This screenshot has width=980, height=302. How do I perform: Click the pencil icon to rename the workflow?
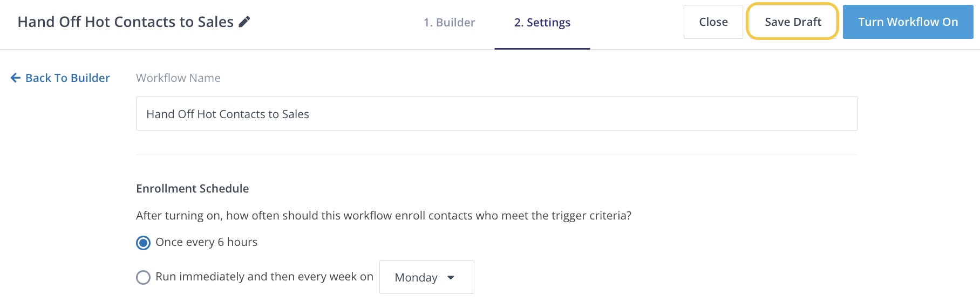[x=244, y=22]
